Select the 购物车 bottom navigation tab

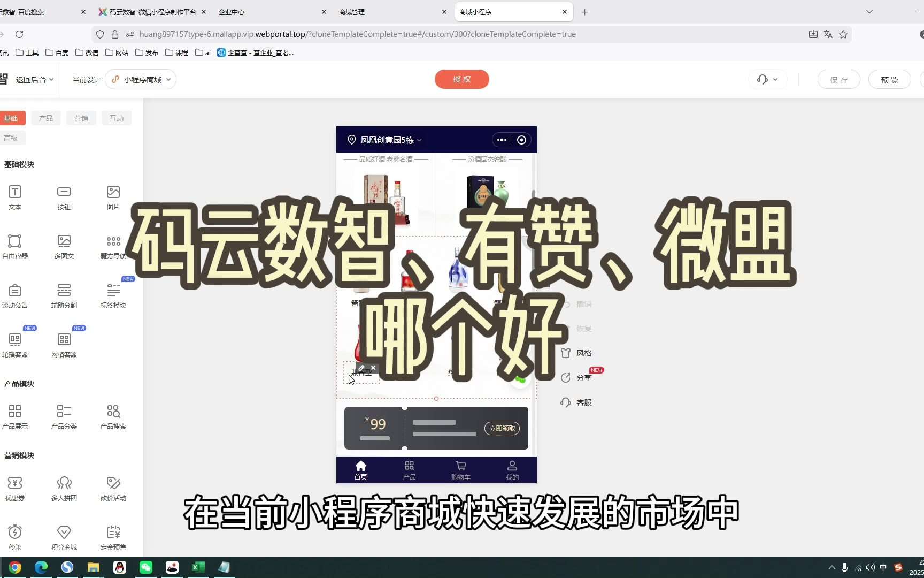460,470
